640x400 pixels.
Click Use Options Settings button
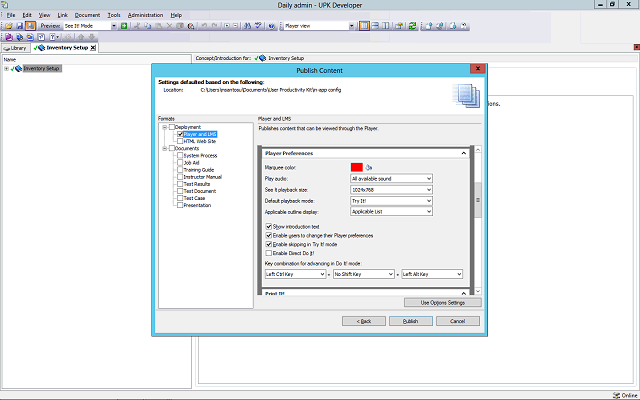click(x=442, y=303)
